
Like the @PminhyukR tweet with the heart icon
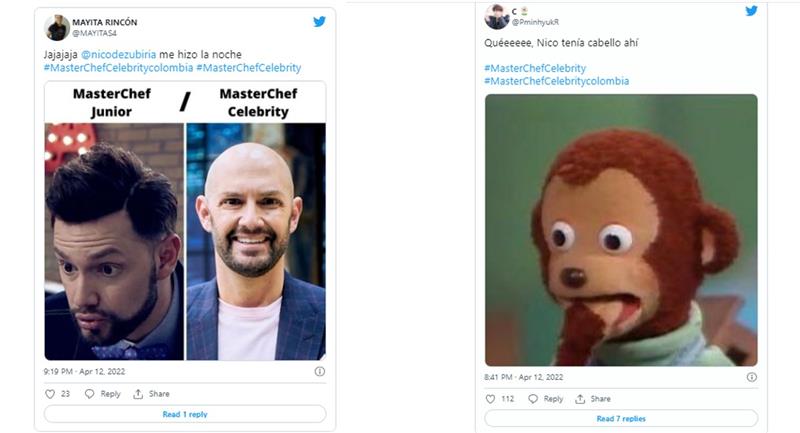pos(490,399)
